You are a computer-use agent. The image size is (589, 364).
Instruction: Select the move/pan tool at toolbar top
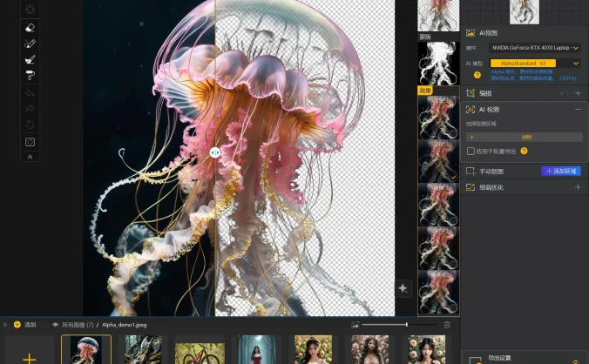30,9
